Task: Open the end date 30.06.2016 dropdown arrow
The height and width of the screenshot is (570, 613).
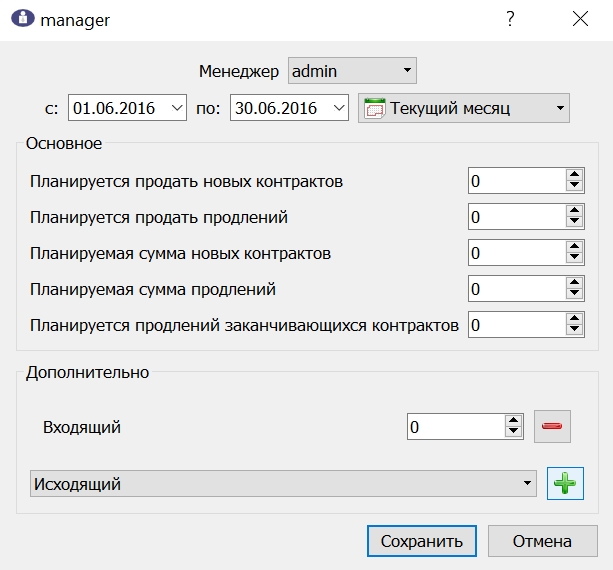Action: tap(339, 108)
